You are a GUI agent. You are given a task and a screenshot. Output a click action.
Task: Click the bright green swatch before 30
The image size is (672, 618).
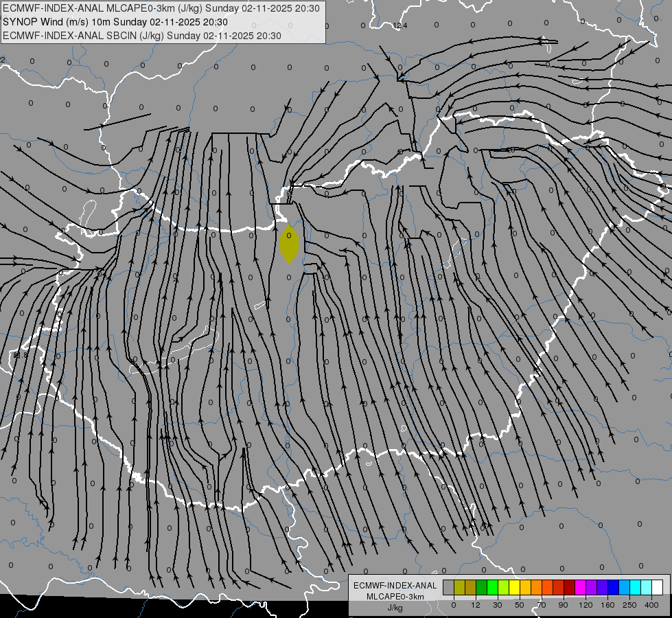492,587
